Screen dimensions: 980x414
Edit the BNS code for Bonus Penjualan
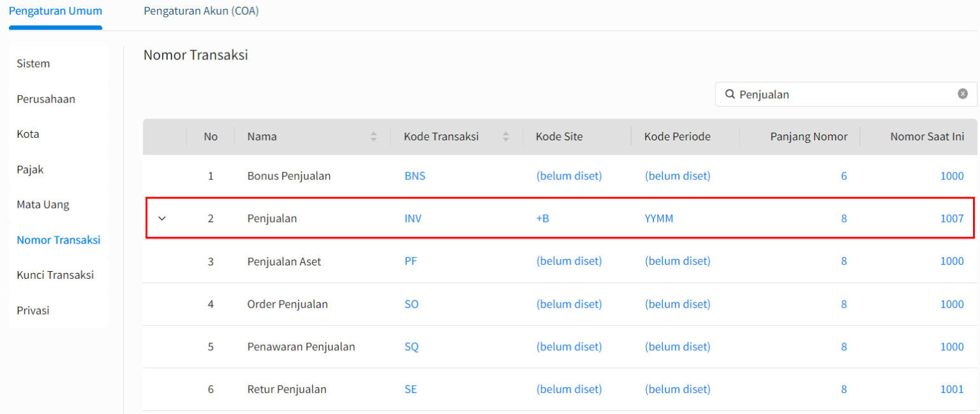point(415,175)
